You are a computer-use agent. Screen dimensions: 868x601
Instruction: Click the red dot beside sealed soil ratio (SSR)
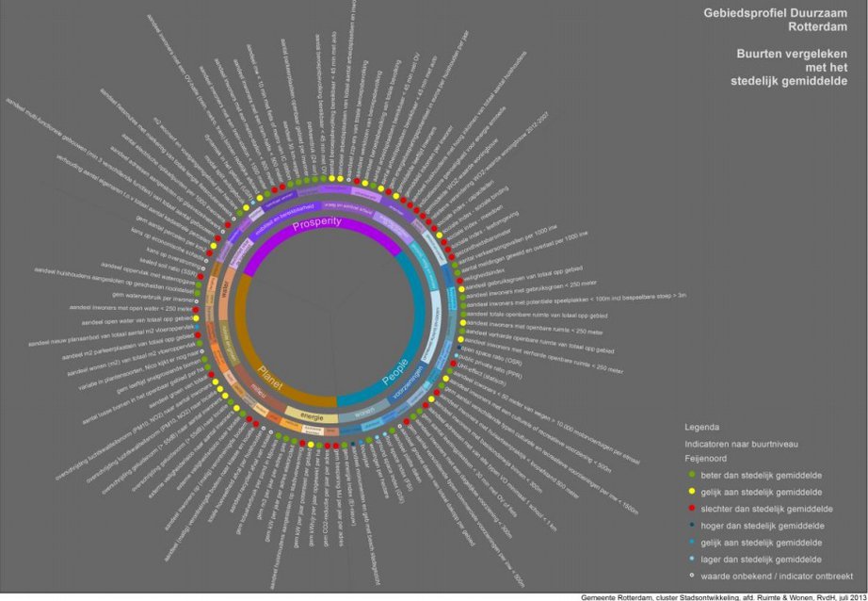point(201,276)
